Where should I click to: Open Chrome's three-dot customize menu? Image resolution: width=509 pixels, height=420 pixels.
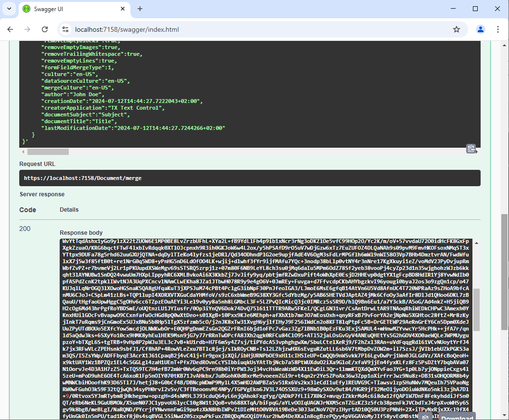(499, 29)
